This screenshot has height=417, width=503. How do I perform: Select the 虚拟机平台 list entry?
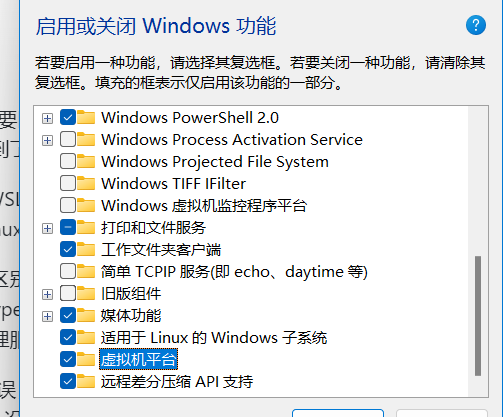click(x=138, y=359)
